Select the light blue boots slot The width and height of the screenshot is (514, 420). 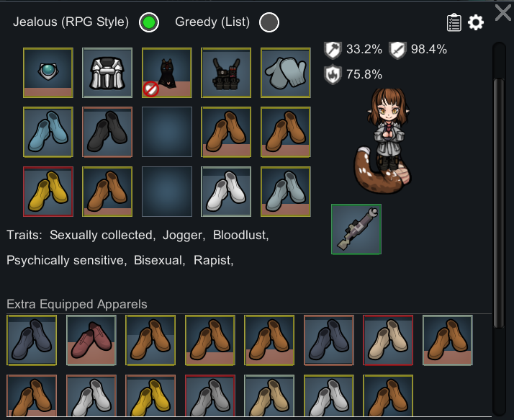pyautogui.click(x=48, y=132)
